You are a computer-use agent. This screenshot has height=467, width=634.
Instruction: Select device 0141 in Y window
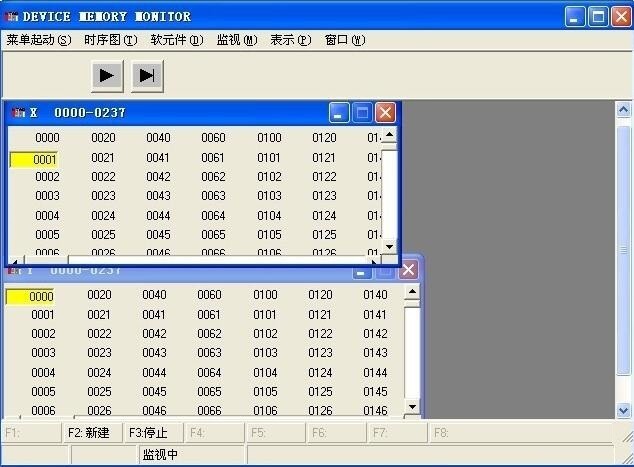(x=374, y=315)
